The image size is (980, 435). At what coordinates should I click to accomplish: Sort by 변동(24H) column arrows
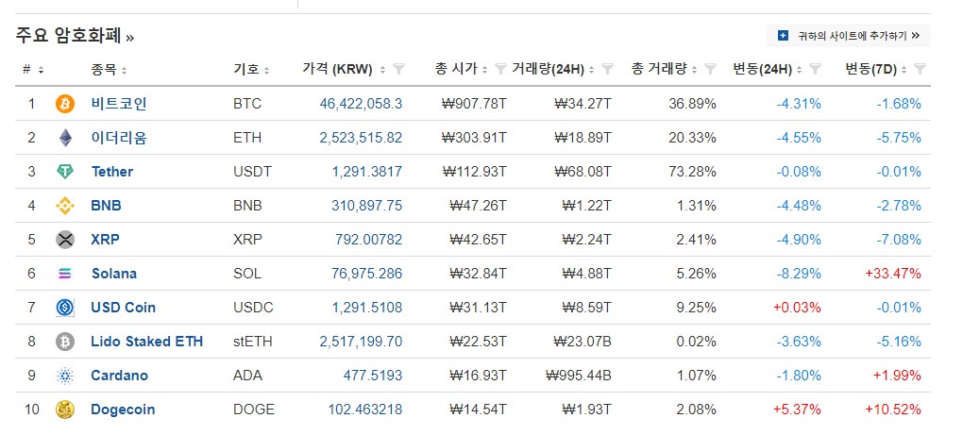pos(799,70)
